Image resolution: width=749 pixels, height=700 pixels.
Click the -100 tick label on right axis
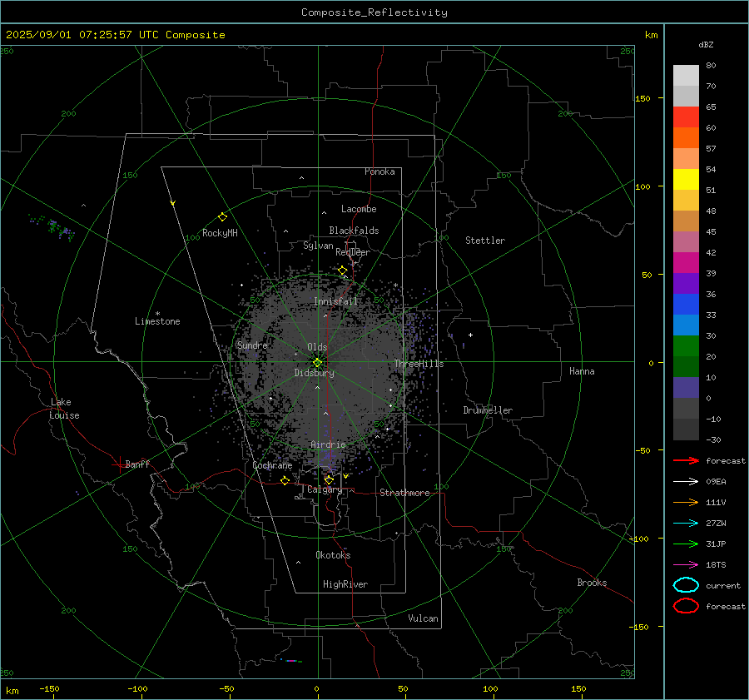[640, 539]
